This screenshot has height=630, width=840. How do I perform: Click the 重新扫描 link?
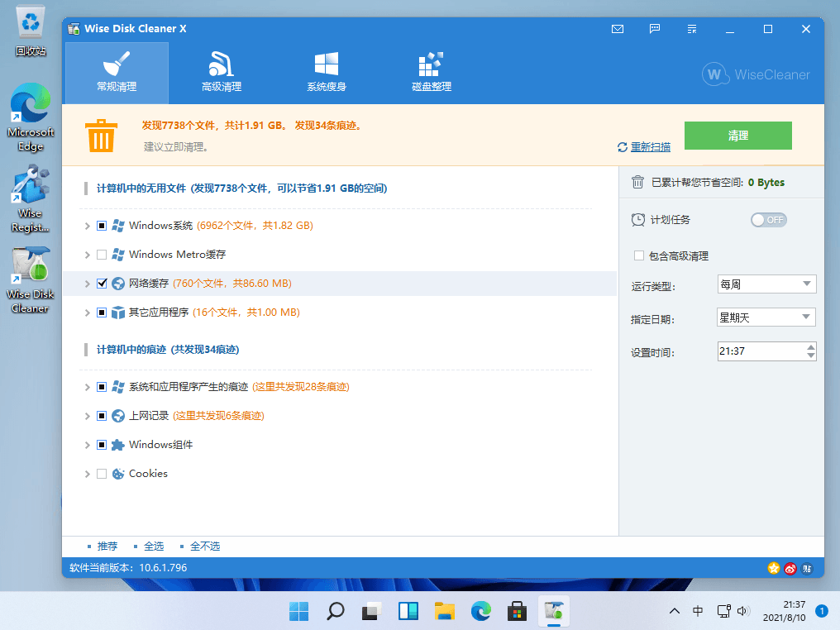pos(650,147)
